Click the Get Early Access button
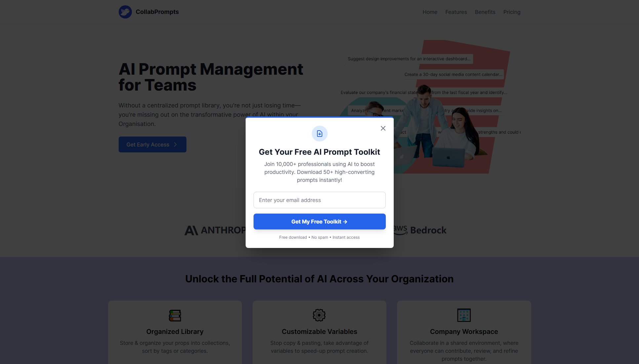 click(x=152, y=144)
